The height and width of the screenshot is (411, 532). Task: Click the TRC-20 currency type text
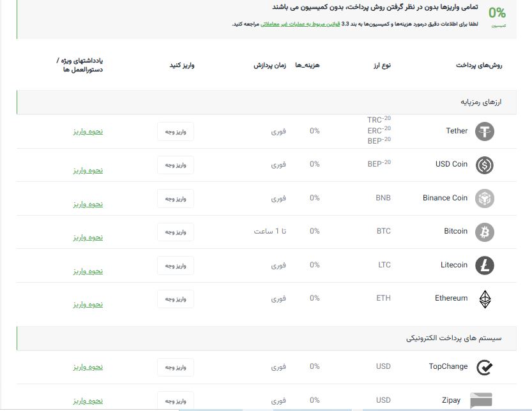tap(379, 119)
